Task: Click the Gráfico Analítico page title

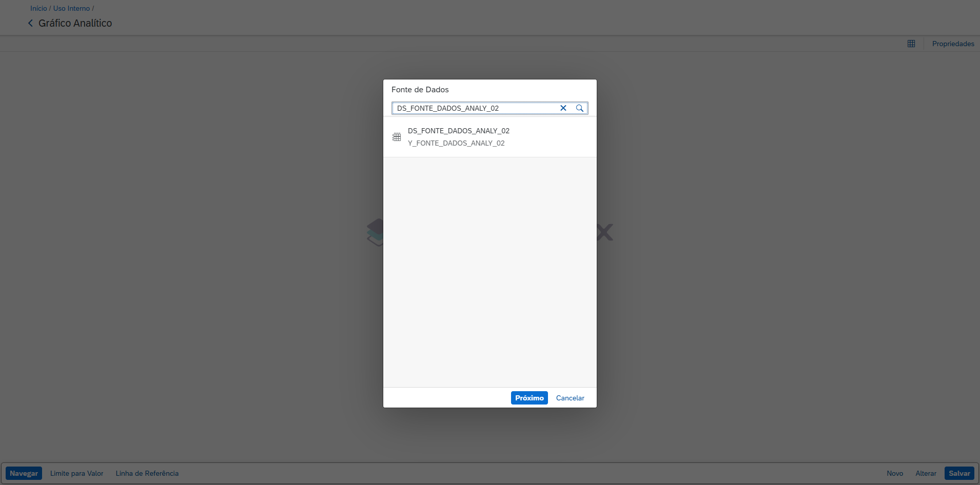Action: 75,23
